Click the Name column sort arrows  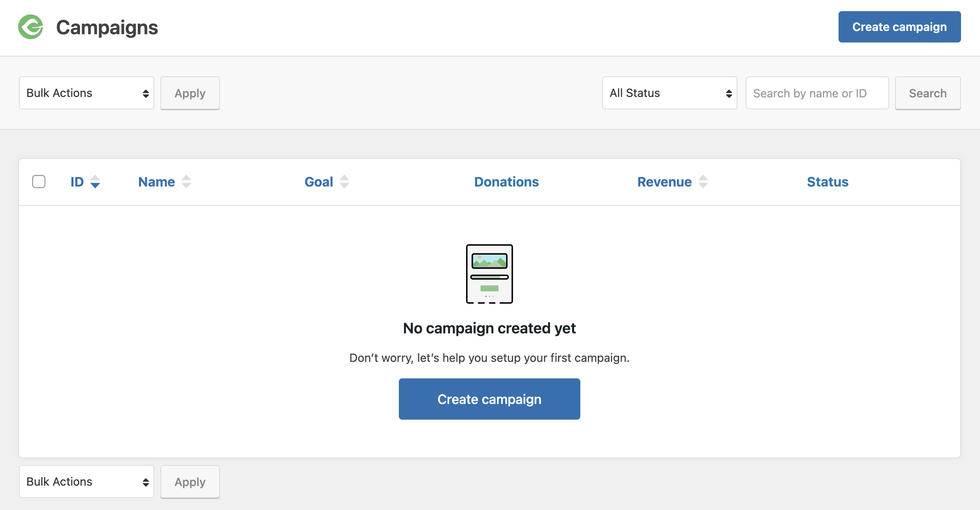coord(186,182)
